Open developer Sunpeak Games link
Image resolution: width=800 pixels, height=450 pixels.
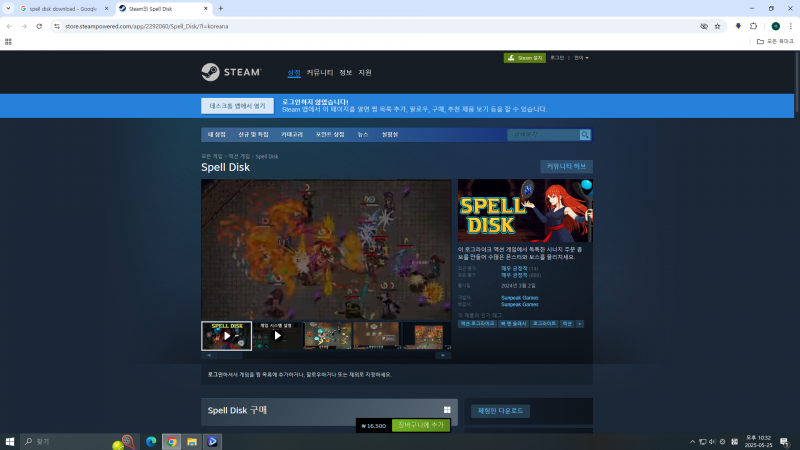click(519, 298)
